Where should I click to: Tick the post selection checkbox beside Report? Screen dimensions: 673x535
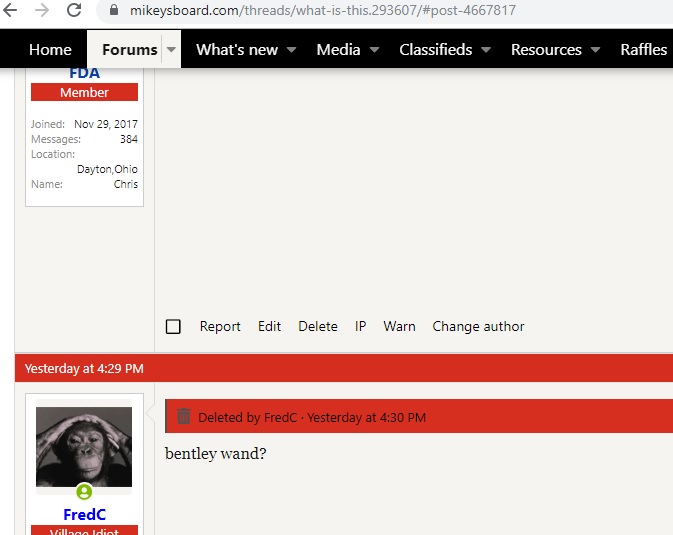point(173,327)
